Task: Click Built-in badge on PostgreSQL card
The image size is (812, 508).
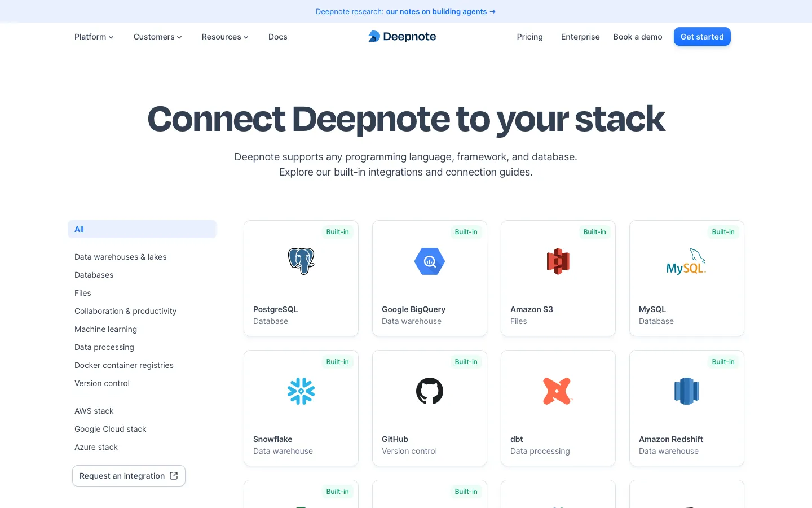Action: click(338, 232)
